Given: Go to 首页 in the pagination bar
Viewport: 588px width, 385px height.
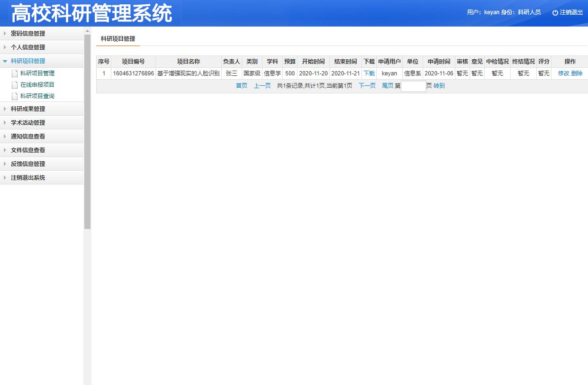Looking at the screenshot, I should pos(241,86).
